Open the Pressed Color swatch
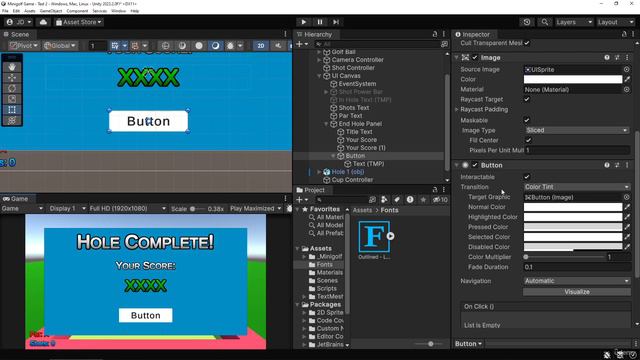 tap(573, 227)
